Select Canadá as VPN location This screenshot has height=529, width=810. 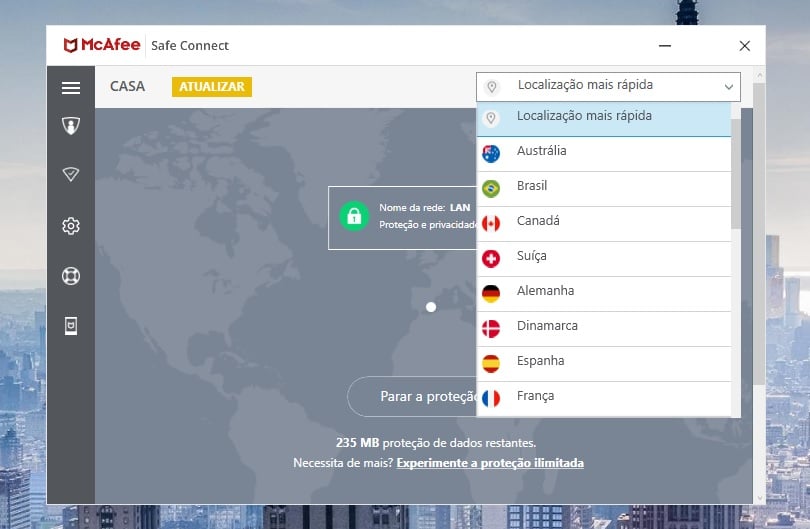[x=603, y=224]
